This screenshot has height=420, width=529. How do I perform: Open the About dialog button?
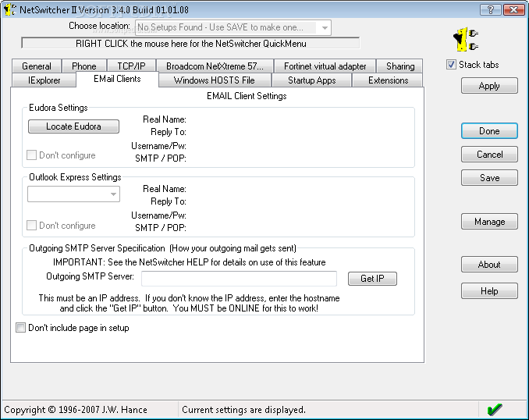pyautogui.click(x=489, y=265)
